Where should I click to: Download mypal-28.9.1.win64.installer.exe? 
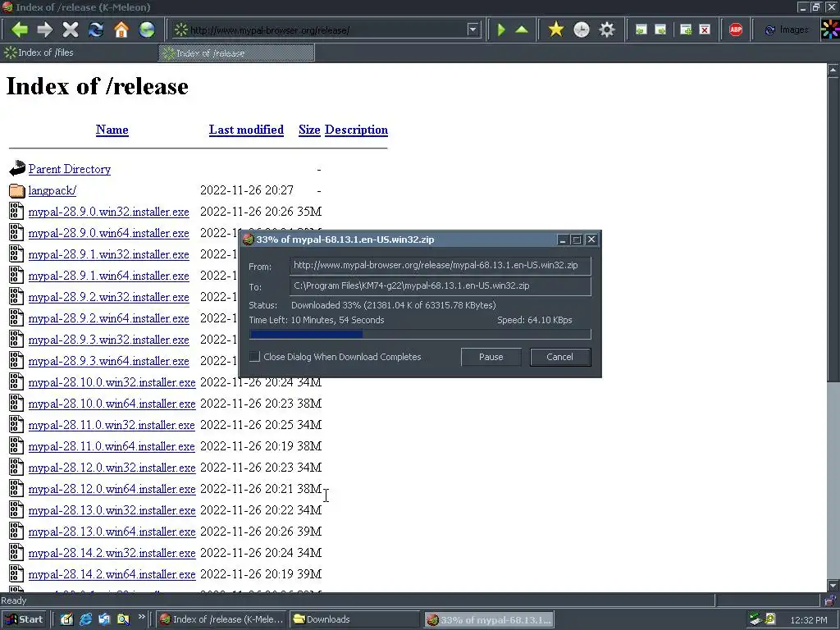click(x=109, y=276)
